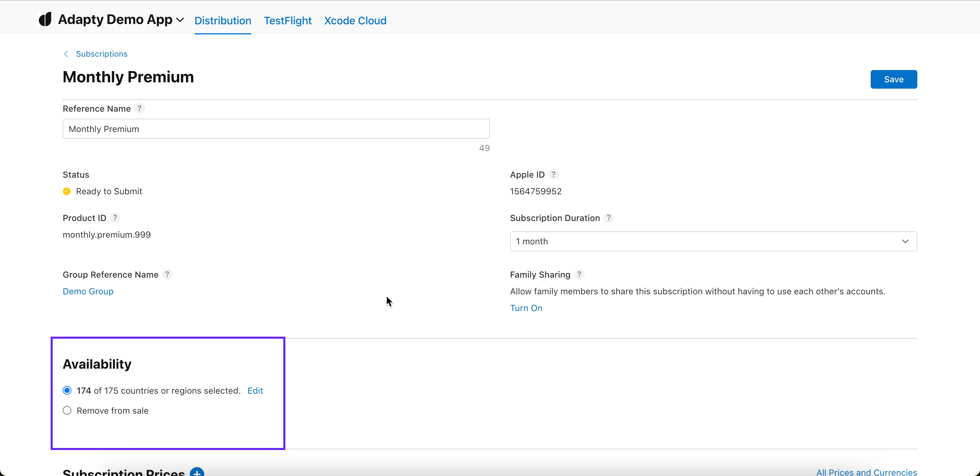
Task: Switch to TestFlight tab
Action: tap(288, 21)
